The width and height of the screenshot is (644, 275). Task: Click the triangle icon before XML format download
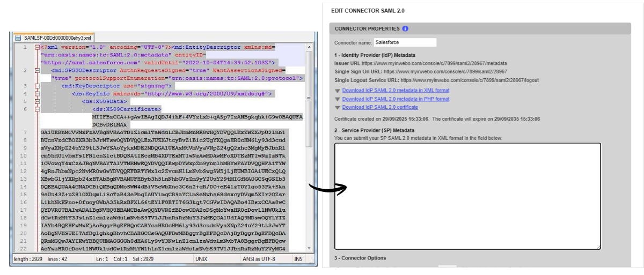(x=337, y=91)
